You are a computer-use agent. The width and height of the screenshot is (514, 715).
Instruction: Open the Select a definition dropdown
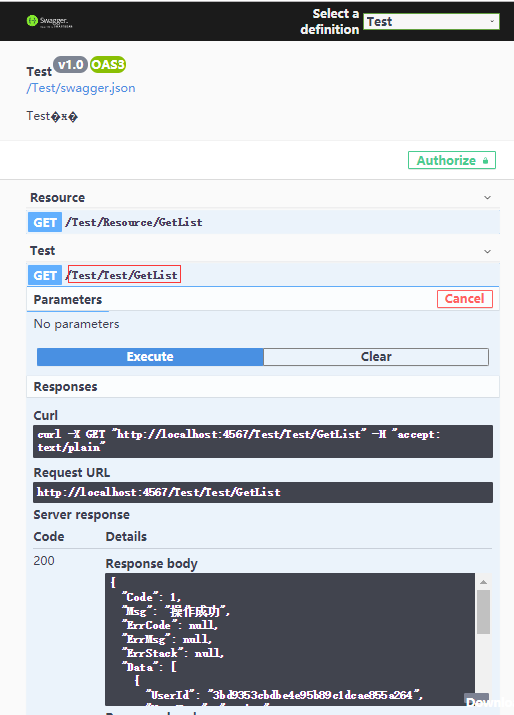tap(431, 21)
